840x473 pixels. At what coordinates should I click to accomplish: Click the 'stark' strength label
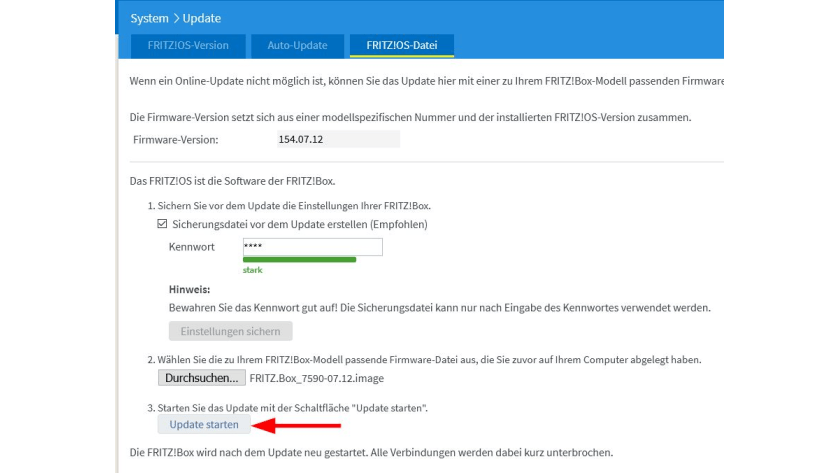click(x=252, y=270)
